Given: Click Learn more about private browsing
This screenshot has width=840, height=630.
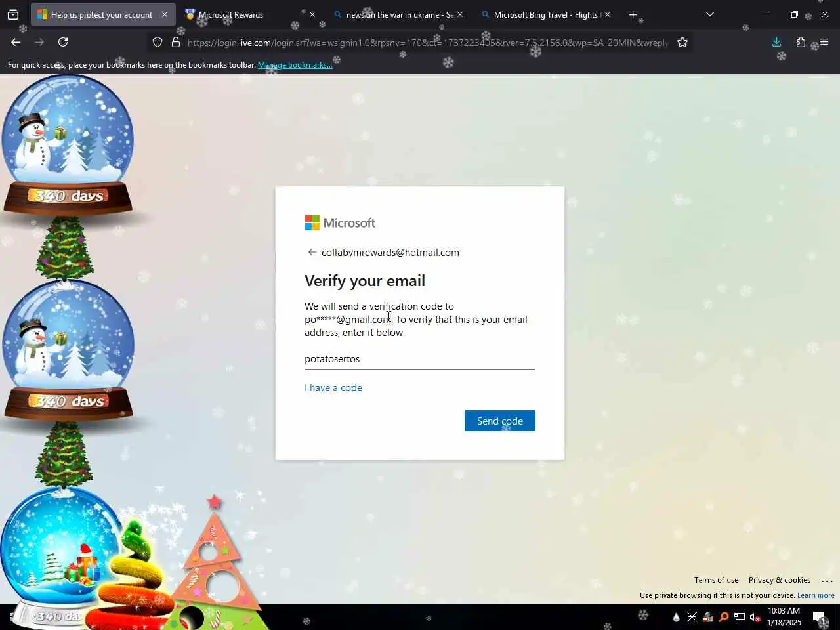Looking at the screenshot, I should click(x=816, y=595).
